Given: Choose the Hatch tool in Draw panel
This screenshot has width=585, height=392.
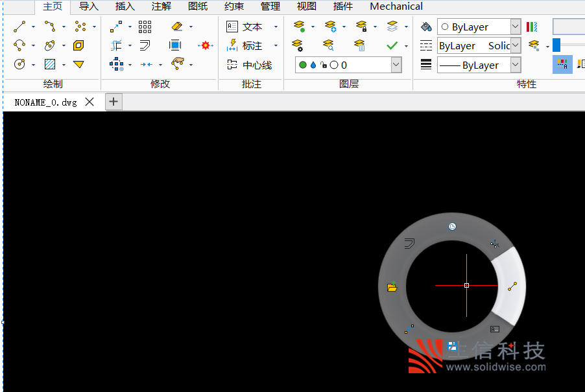Looking at the screenshot, I should (50, 64).
